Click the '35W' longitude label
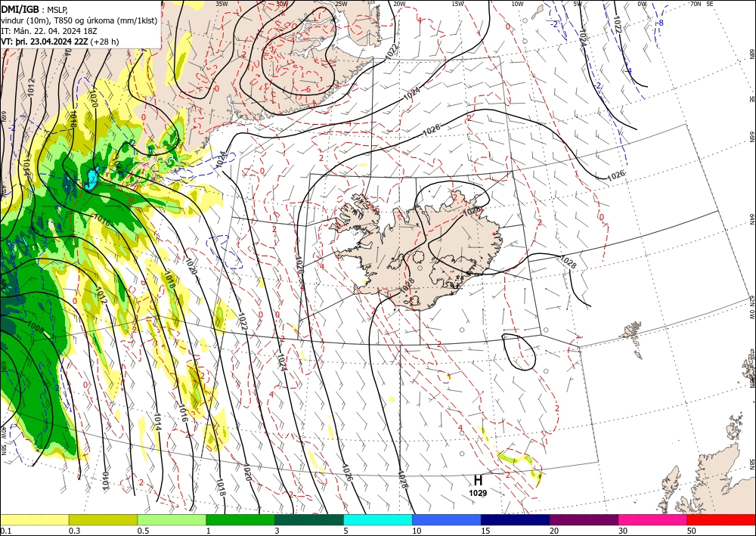This screenshot has height=536, width=756. click(x=222, y=4)
